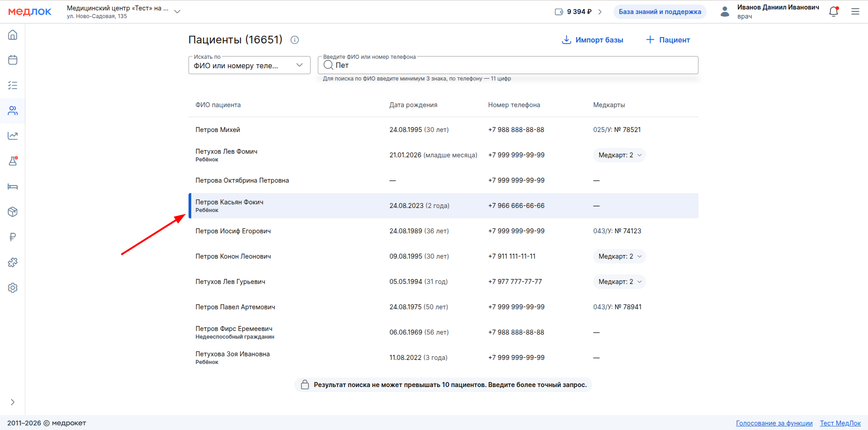The width and height of the screenshot is (868, 430).
Task: Click the info icon beside Пациенты heading
Action: [x=295, y=40]
